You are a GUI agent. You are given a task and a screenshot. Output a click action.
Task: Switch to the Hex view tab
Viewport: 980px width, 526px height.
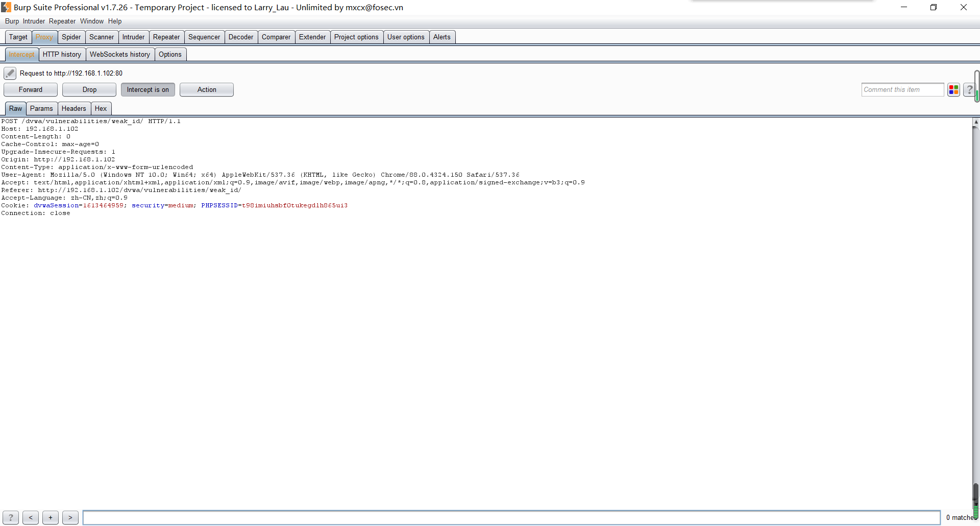point(101,108)
